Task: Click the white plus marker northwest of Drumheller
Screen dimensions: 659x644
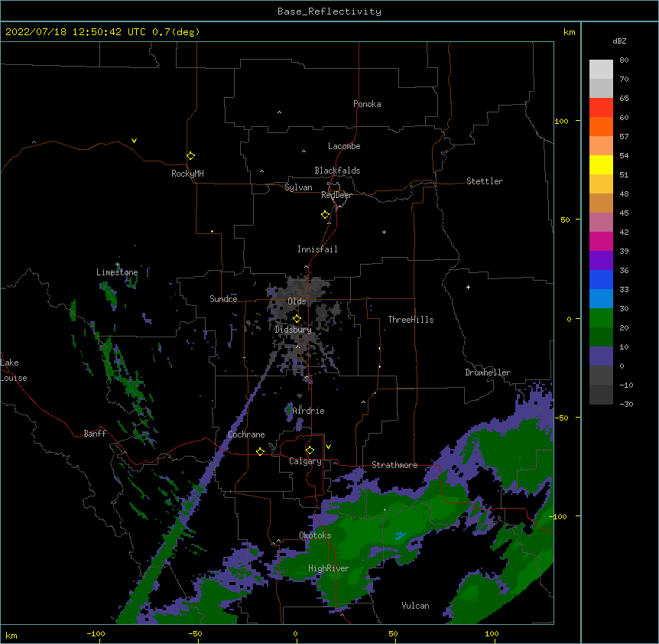Action: point(468,287)
